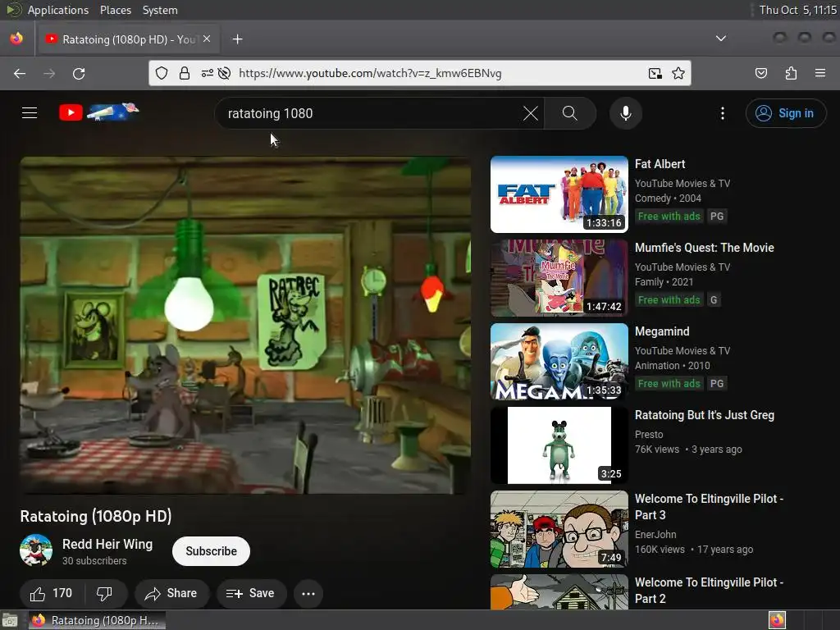
Task: Subscribe to Redd Heir Wing
Action: click(211, 550)
